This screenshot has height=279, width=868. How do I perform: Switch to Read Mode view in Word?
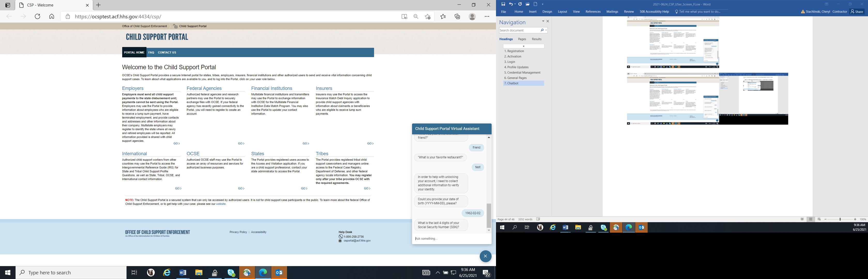pyautogui.click(x=802, y=219)
